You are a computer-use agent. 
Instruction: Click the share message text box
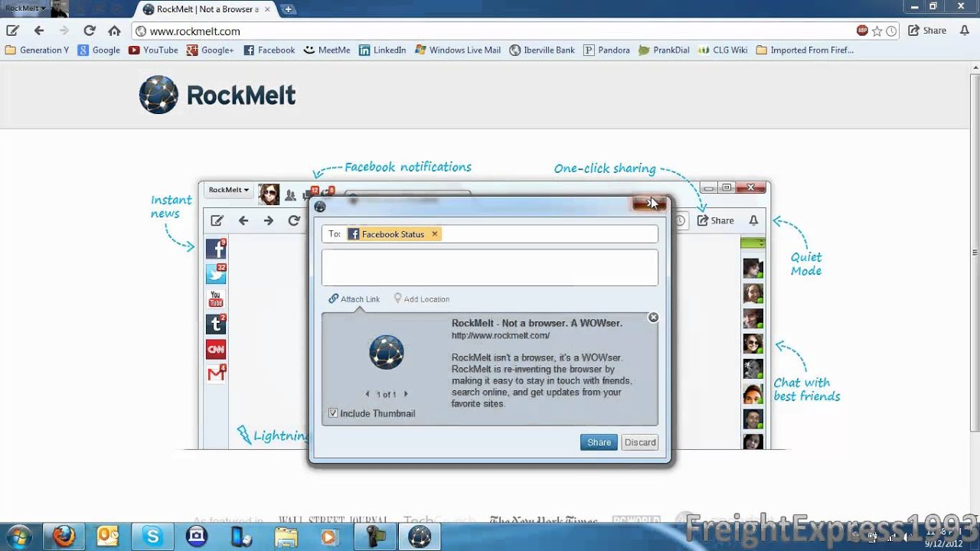point(490,268)
